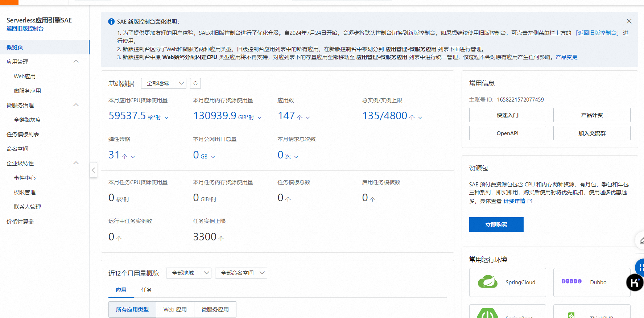Image resolution: width=644 pixels, height=318 pixels.
Task: Click the 加入交流群 button
Action: 592,133
